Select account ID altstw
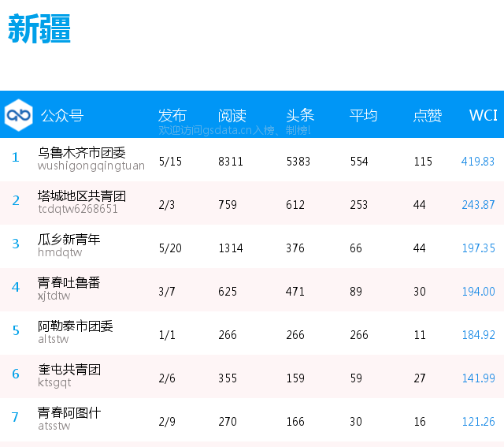 54,339
